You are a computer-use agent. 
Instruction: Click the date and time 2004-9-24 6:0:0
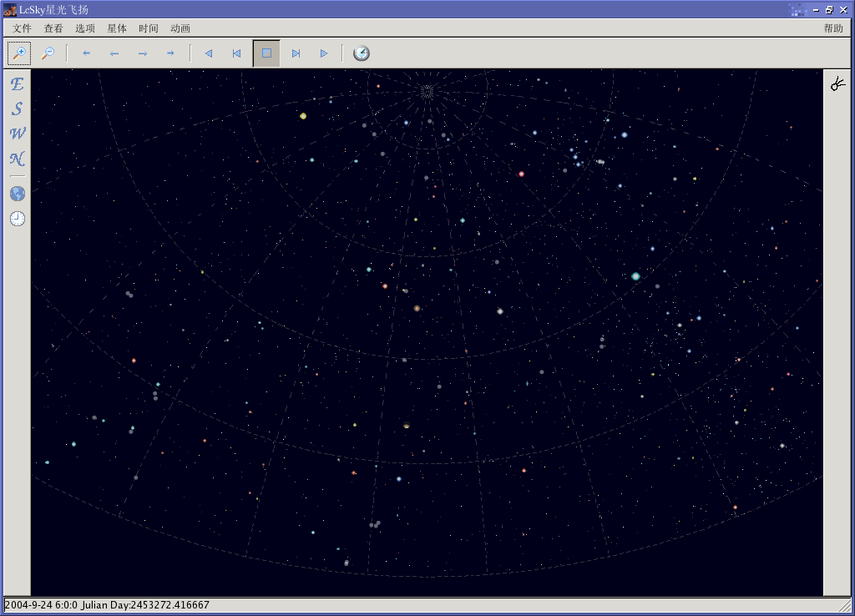click(x=41, y=605)
